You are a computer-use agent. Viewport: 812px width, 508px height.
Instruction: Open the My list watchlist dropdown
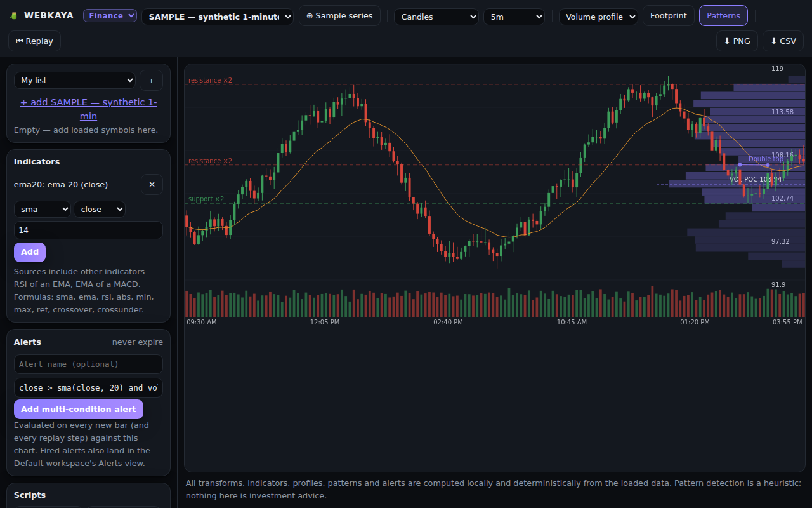click(75, 81)
